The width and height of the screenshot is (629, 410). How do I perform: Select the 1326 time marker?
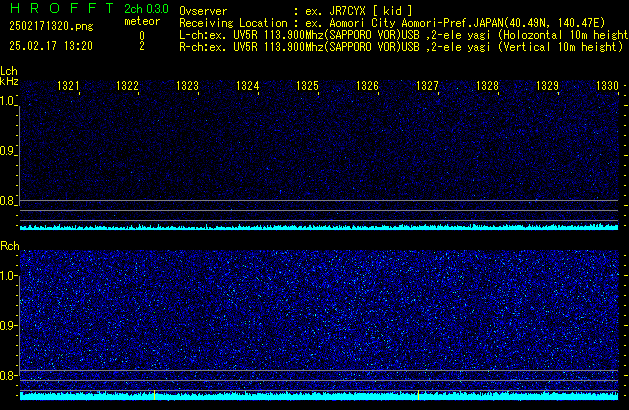[x=367, y=86]
